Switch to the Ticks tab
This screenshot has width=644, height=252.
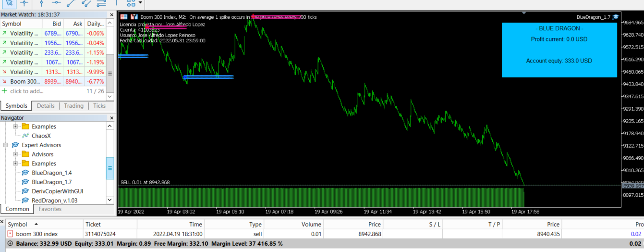coord(99,106)
